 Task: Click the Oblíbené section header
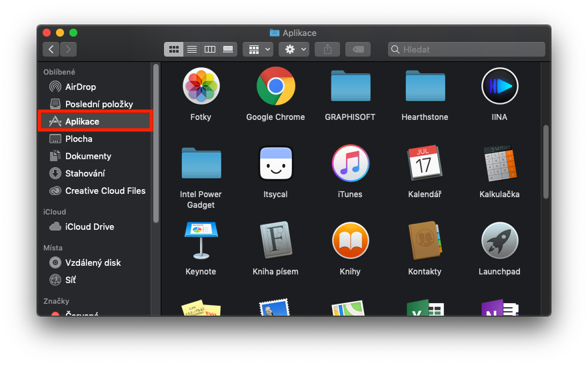click(59, 72)
